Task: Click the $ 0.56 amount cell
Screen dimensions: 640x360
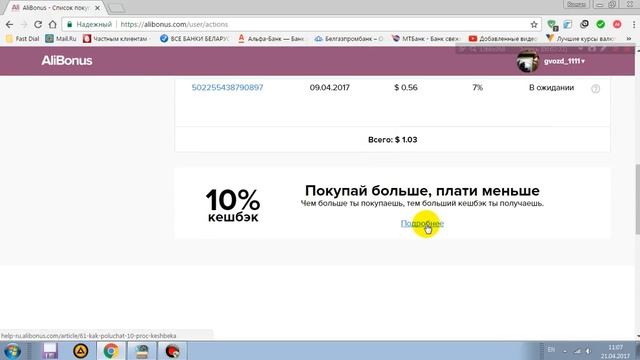Action: click(405, 88)
